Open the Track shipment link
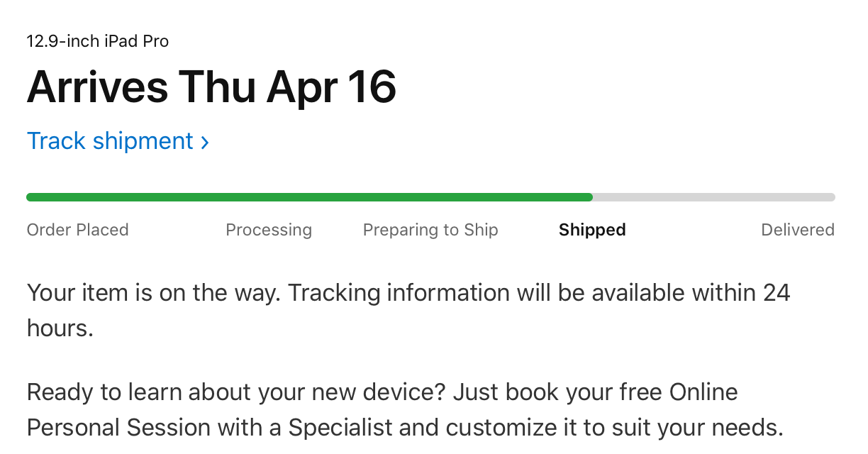 [x=110, y=141]
